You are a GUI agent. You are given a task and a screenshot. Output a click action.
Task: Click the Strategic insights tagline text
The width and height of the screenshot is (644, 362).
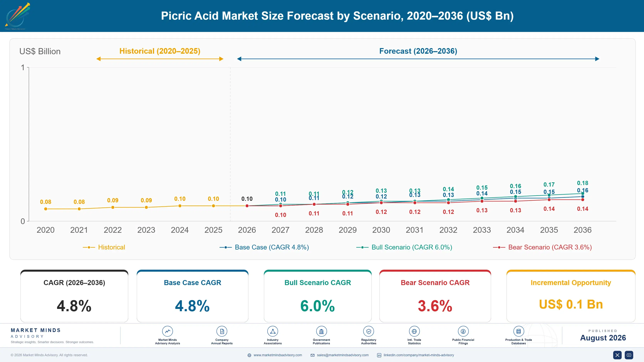pos(52,342)
